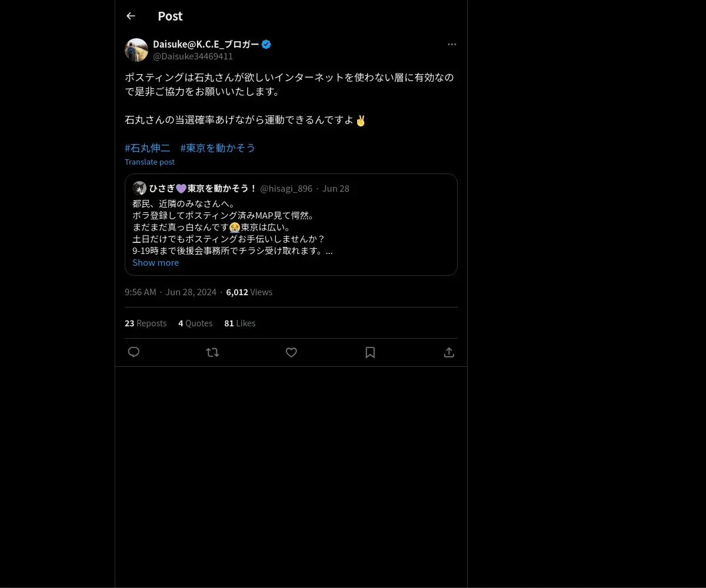
Task: Open the #石丸伸二 hashtag
Action: coord(148,148)
